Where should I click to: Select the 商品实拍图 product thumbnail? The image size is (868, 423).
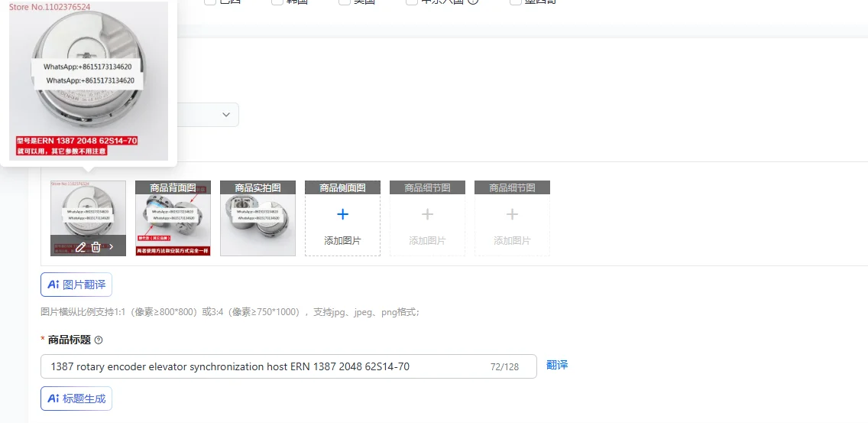pyautogui.click(x=258, y=219)
